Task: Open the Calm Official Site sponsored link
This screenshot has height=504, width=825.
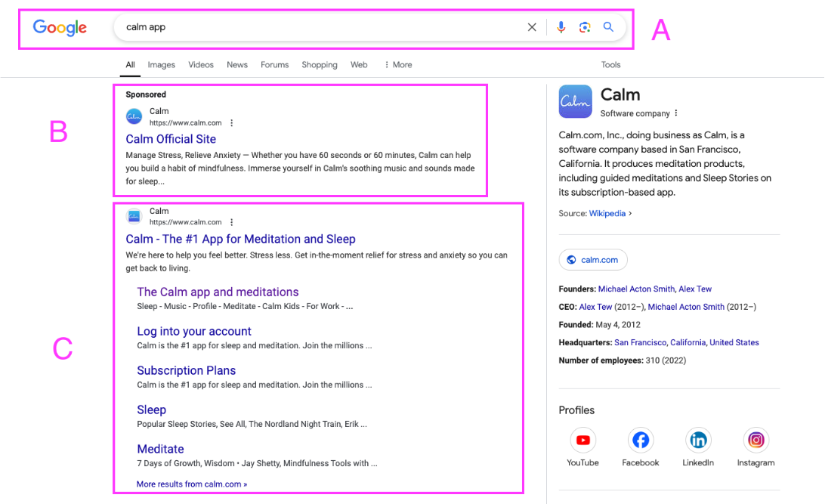Action: coord(171,139)
